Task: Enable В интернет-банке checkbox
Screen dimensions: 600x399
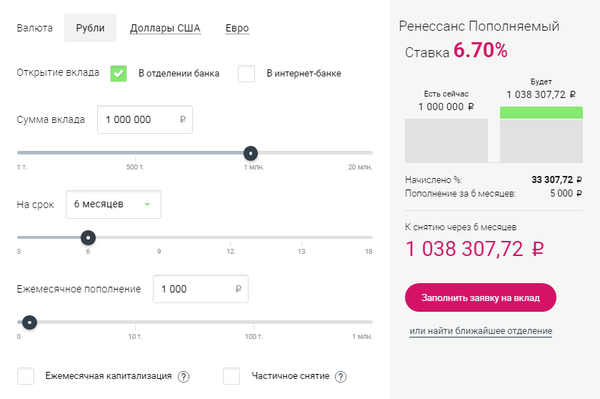Action: click(x=246, y=73)
